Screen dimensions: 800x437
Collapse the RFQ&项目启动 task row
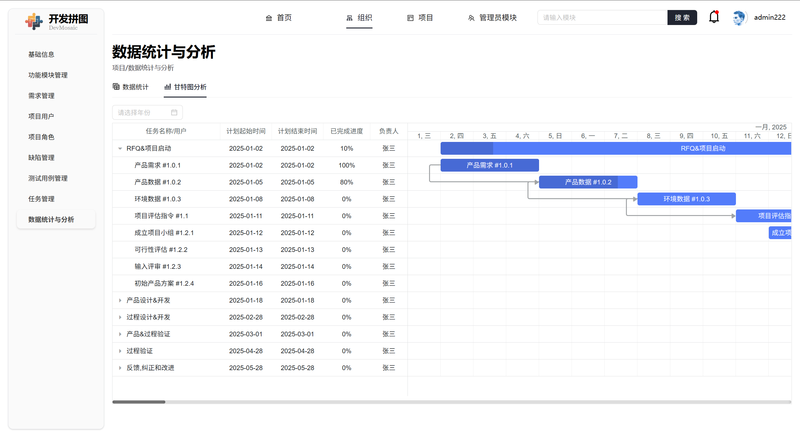tap(120, 148)
